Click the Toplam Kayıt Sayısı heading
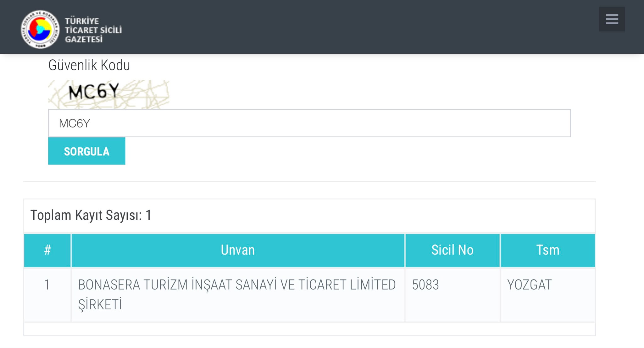The height and width of the screenshot is (348, 644). click(91, 215)
